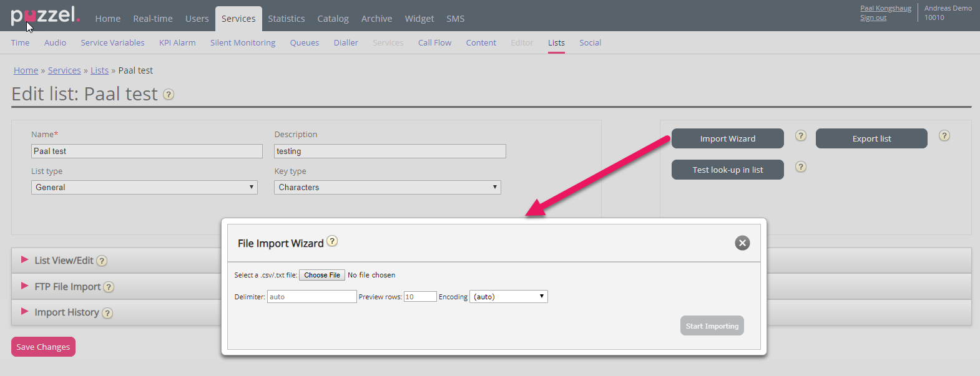Click into the Delimiter input field
Viewport: 980px width, 376px height.
pyautogui.click(x=311, y=297)
